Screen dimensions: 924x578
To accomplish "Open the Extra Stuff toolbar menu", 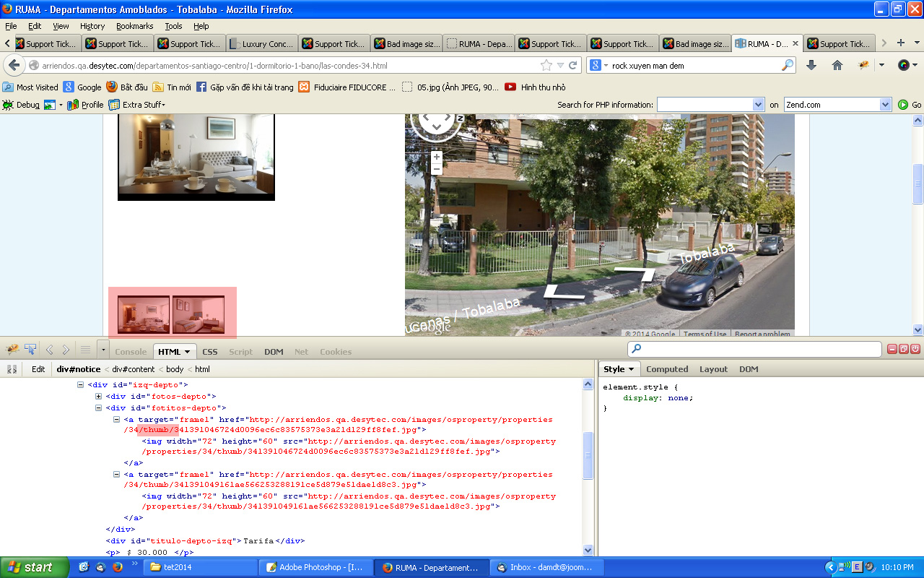I will click(x=137, y=105).
